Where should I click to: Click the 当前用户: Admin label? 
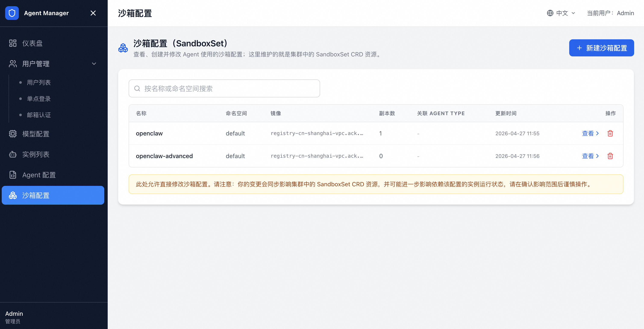coord(610,13)
